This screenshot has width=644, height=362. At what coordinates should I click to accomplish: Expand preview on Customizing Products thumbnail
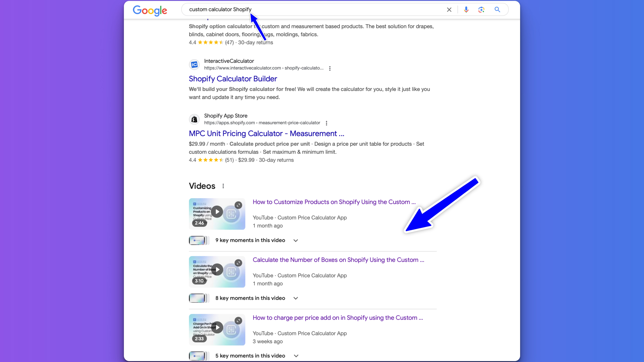pyautogui.click(x=238, y=205)
